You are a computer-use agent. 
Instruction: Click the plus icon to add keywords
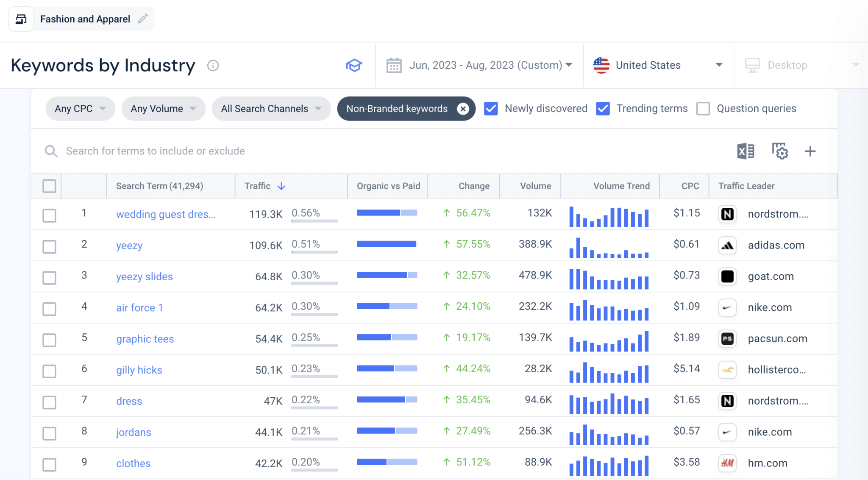pos(810,151)
